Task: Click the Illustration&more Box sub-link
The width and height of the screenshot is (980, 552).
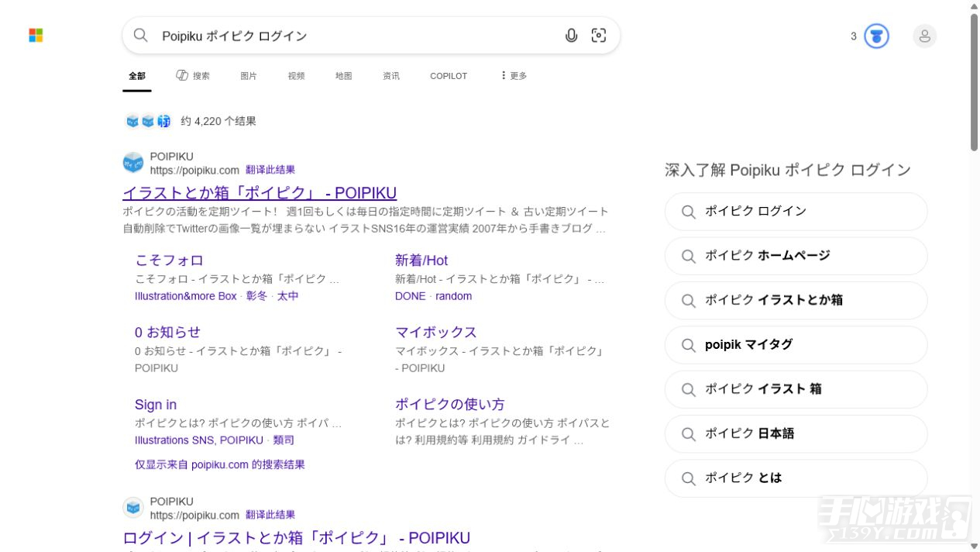Action: click(186, 296)
